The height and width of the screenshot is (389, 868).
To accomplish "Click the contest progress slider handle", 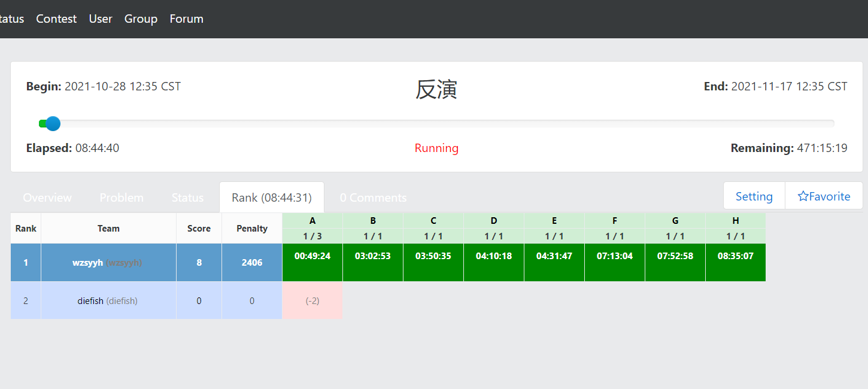I will click(x=53, y=124).
